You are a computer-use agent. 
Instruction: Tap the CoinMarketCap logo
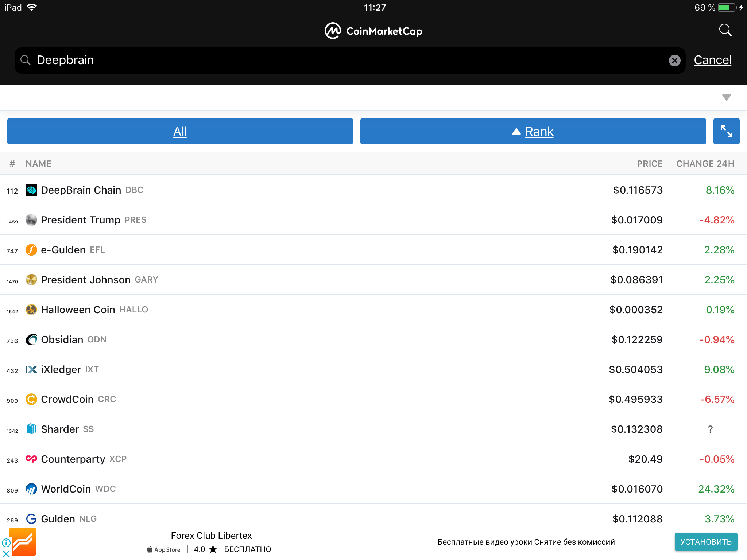coord(373,31)
